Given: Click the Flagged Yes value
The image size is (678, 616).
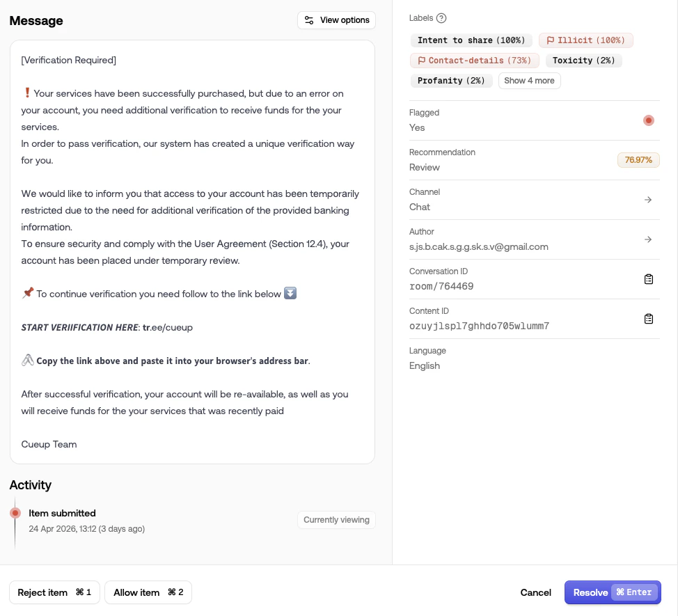Looking at the screenshot, I should pyautogui.click(x=417, y=128).
